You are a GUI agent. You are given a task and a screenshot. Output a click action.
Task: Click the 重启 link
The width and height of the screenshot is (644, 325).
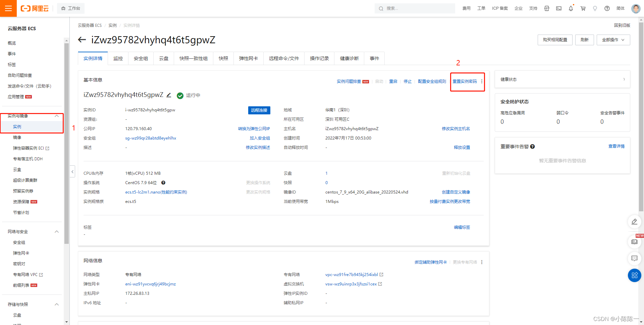click(393, 82)
